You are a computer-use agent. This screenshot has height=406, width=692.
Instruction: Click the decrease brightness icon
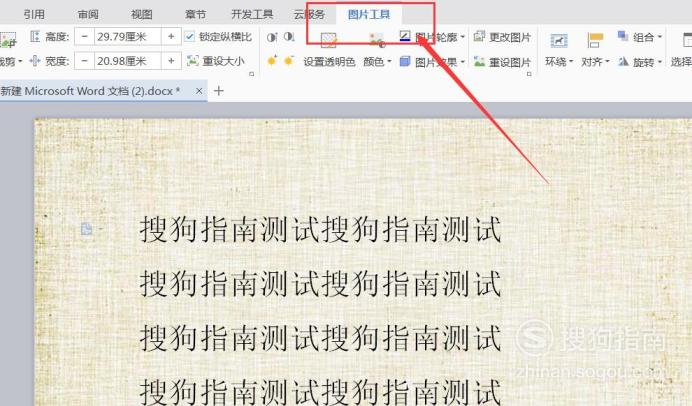289,60
